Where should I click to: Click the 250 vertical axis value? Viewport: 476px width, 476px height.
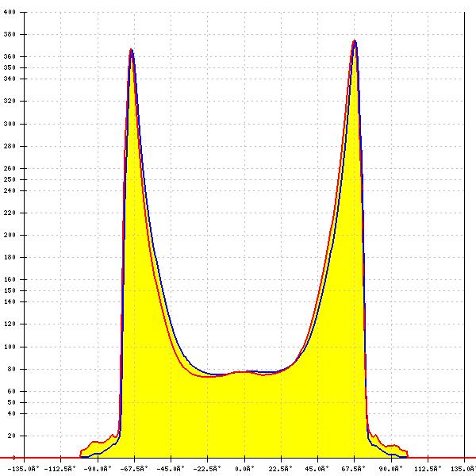coord(10,179)
